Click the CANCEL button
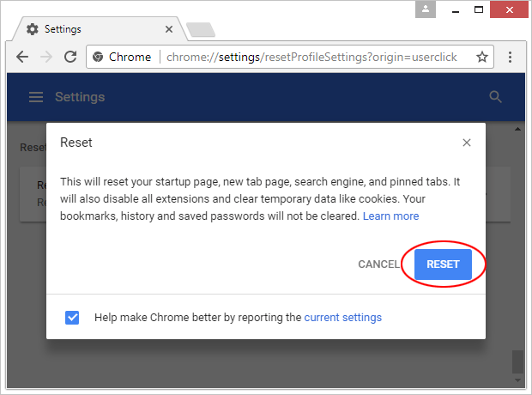The height and width of the screenshot is (395, 532). (x=379, y=264)
